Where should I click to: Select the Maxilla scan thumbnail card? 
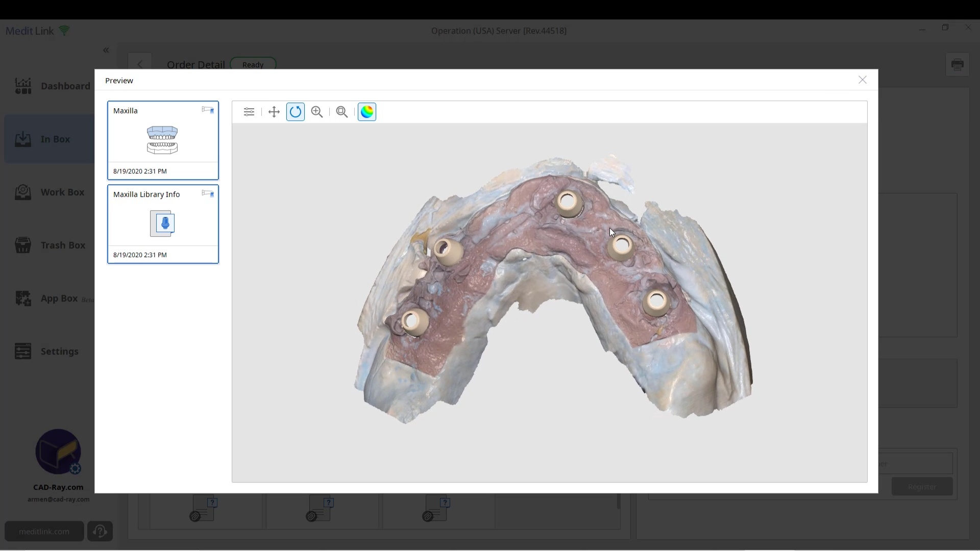163,140
